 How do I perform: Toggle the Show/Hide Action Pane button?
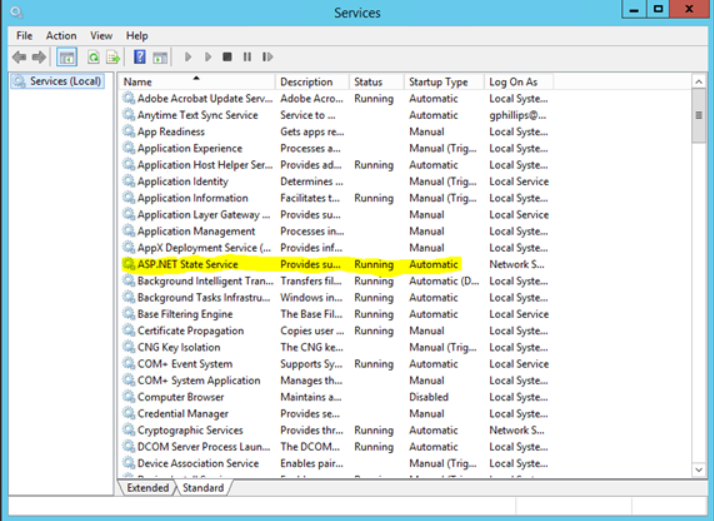[160, 57]
